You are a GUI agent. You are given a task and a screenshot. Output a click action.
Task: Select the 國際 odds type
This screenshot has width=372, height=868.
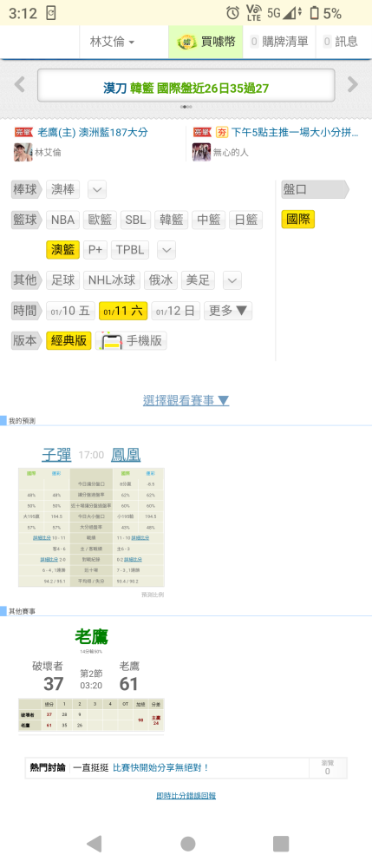[298, 220]
